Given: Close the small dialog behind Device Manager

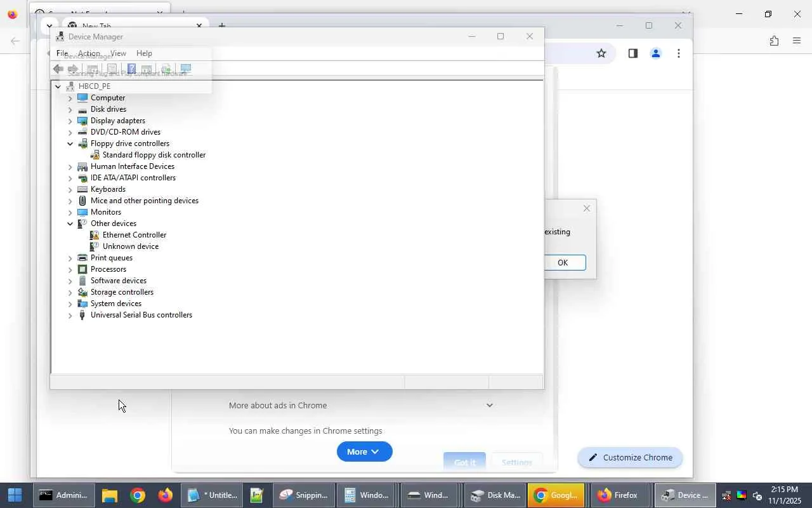Looking at the screenshot, I should [x=586, y=208].
